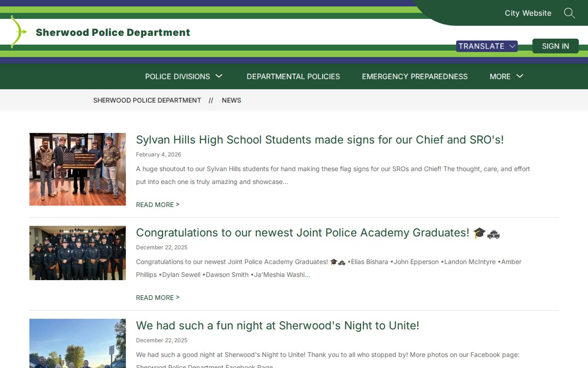588x368 pixels.
Task: Click the February 4, 2026 date
Action: 158,155
